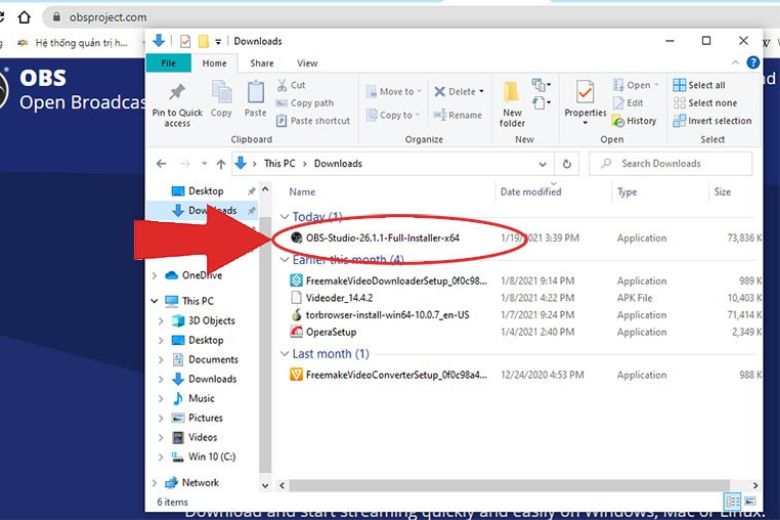780x520 pixels.
Task: Switch to Large icons view
Action: [x=750, y=501]
